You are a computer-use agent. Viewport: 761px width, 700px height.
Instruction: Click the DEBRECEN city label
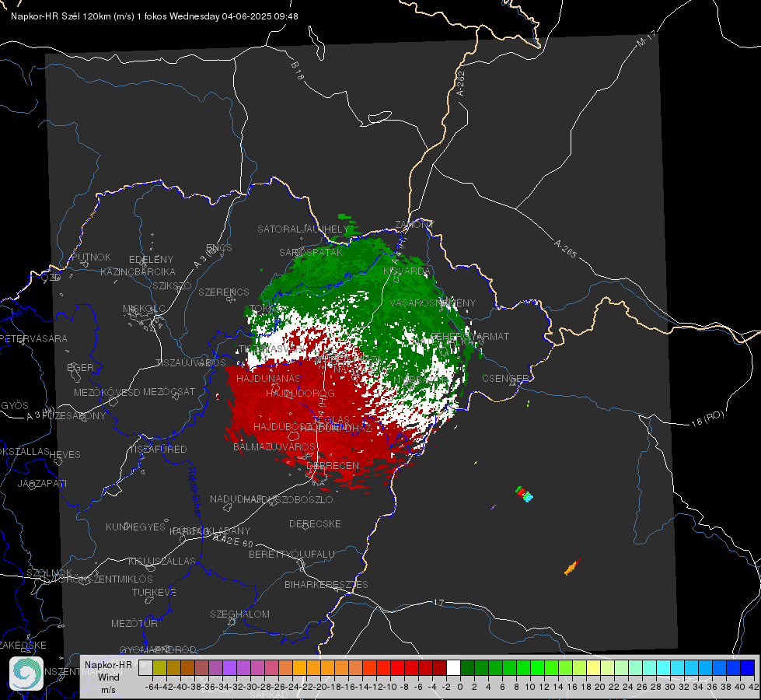pyautogui.click(x=333, y=466)
